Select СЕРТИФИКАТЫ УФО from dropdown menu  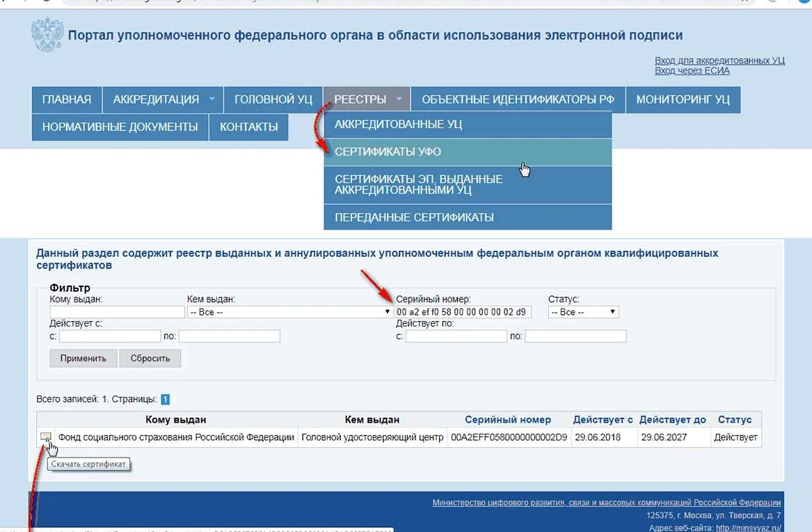pyautogui.click(x=468, y=152)
